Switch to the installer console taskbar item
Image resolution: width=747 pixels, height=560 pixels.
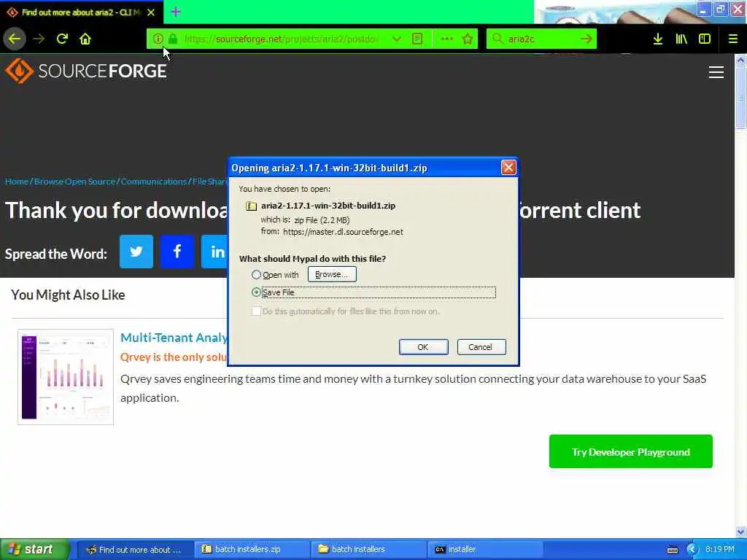click(485, 550)
